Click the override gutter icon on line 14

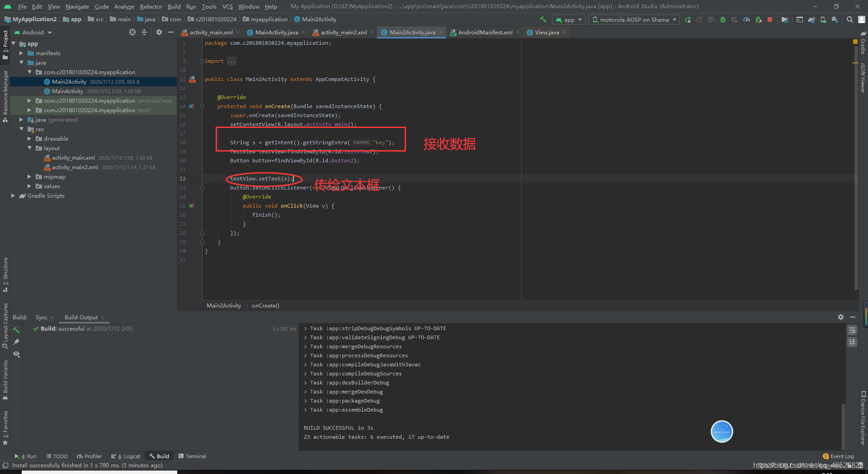pyautogui.click(x=191, y=106)
